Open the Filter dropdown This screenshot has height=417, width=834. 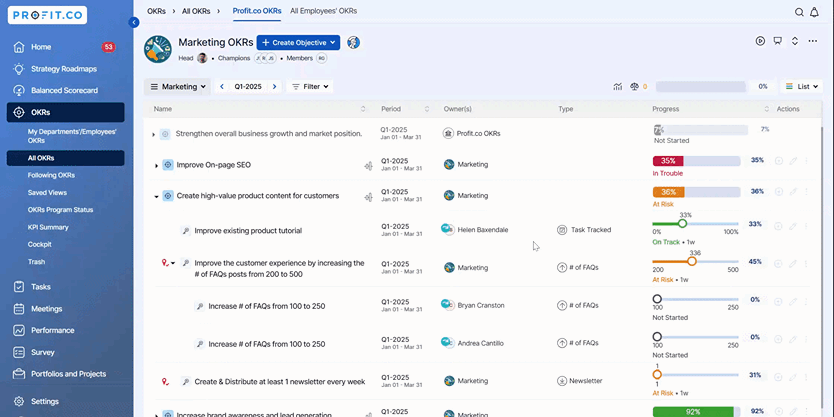pyautogui.click(x=310, y=87)
